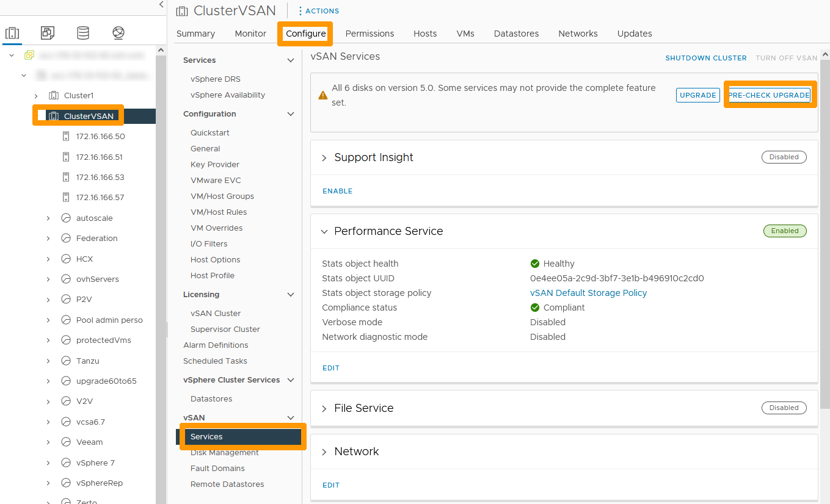The height and width of the screenshot is (504, 830).
Task: Switch to the Monitor tab
Action: (x=250, y=34)
